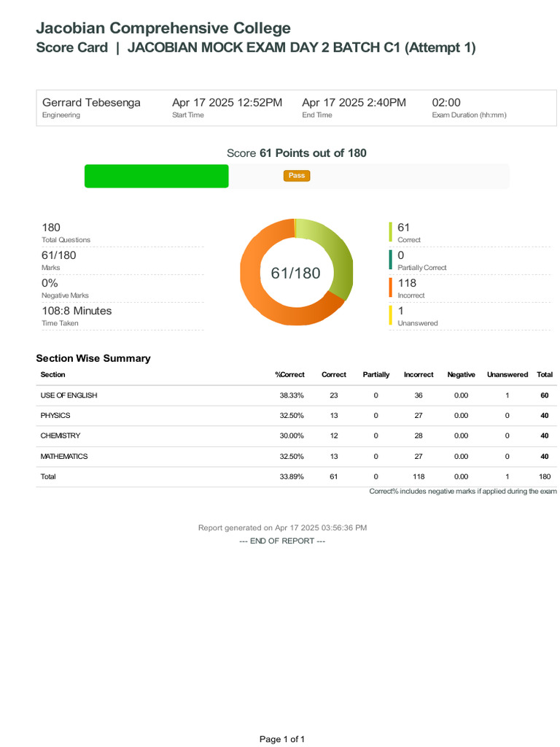Click the 108:8 Minutes time taken

coord(77,311)
